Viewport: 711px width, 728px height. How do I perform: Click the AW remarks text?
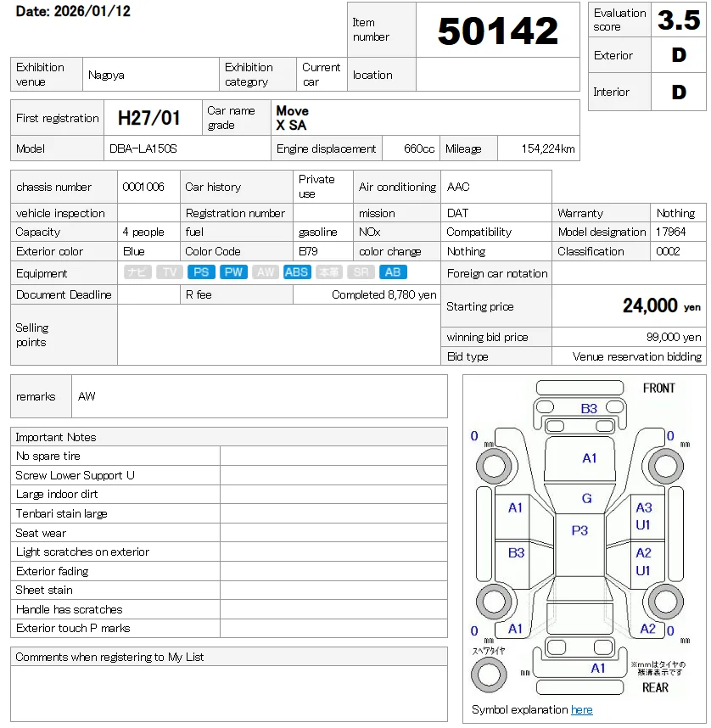click(87, 396)
